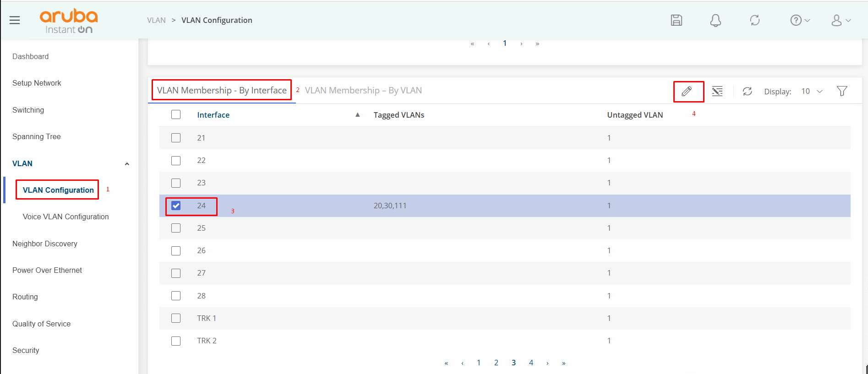Click the save configuration disk icon
The height and width of the screenshot is (374, 868).
(676, 20)
